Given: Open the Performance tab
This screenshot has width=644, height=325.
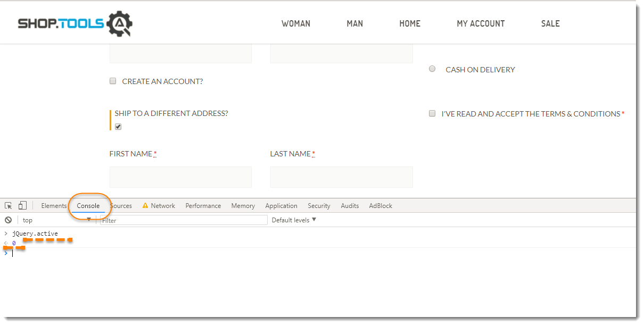Looking at the screenshot, I should coord(203,206).
